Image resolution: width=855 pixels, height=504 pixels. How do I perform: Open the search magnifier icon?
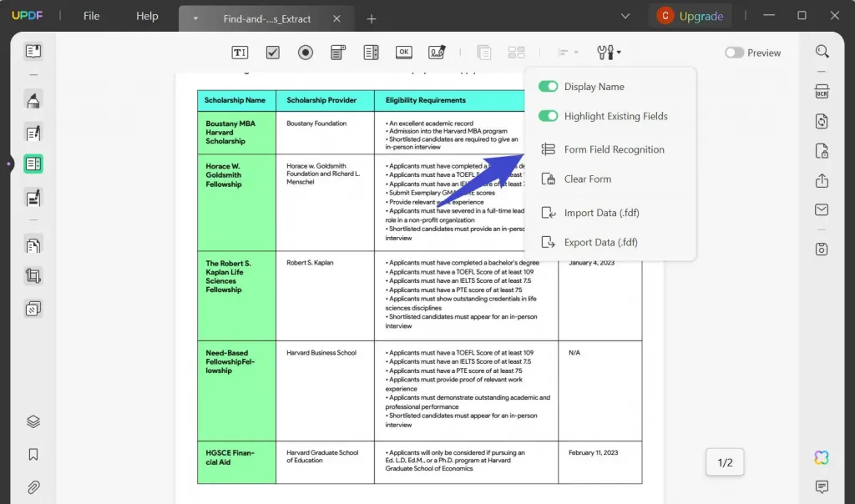coord(822,52)
